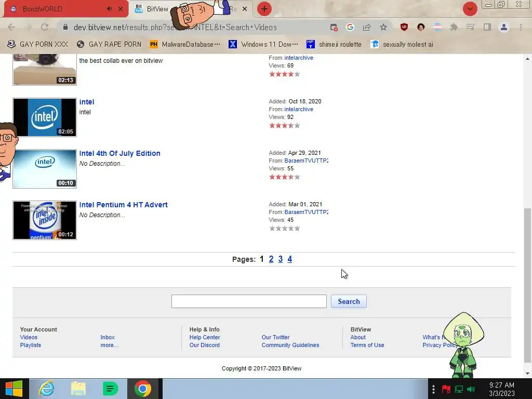Open File Explorer from the taskbar
Screen dimensions: 532x399
click(78, 389)
